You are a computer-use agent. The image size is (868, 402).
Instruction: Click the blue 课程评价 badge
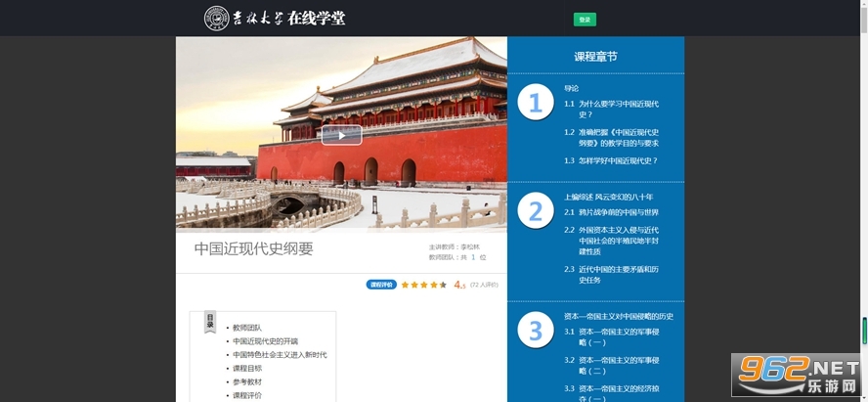[x=381, y=285]
